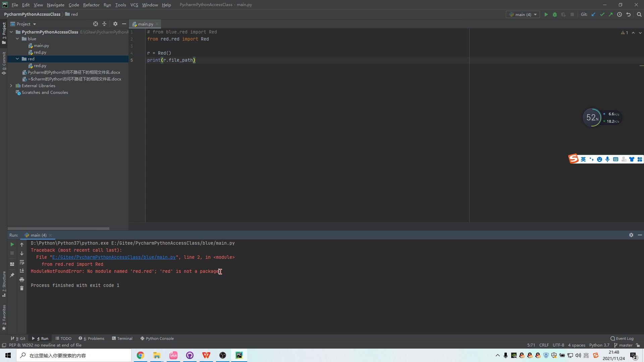The image size is (644, 362).
Task: Click the green Run button in the top toolbar
Action: [x=546, y=14]
